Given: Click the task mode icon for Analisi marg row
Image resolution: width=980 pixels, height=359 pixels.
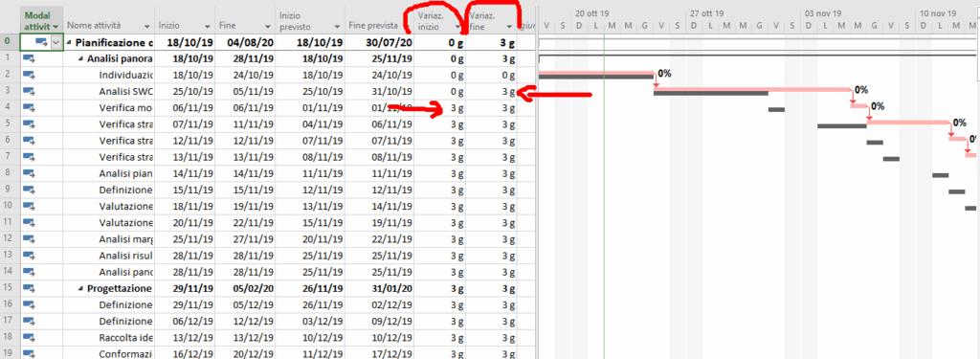Looking at the screenshot, I should click(29, 239).
